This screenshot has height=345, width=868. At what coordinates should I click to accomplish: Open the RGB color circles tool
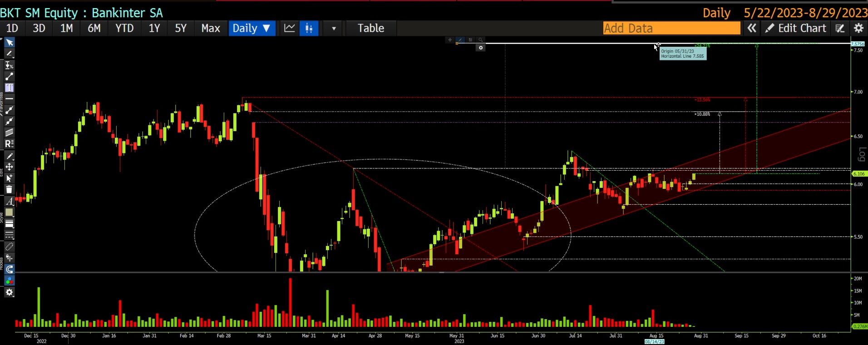(x=9, y=281)
